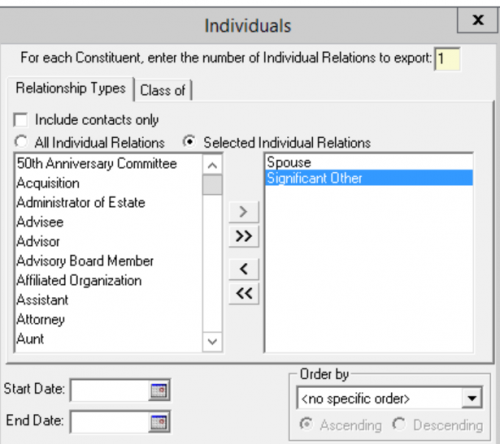The width and height of the screenshot is (500, 444).
Task: Remove all relations with double left arrow
Action: (244, 294)
